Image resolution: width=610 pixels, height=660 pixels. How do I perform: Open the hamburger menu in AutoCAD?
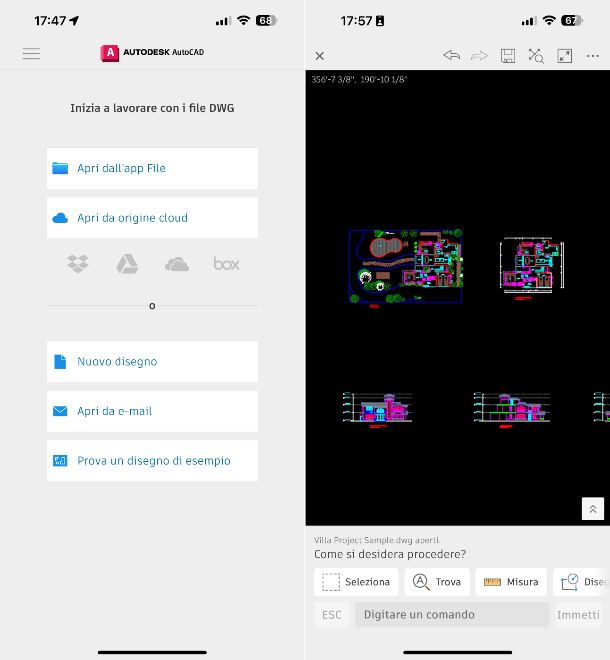coord(31,54)
